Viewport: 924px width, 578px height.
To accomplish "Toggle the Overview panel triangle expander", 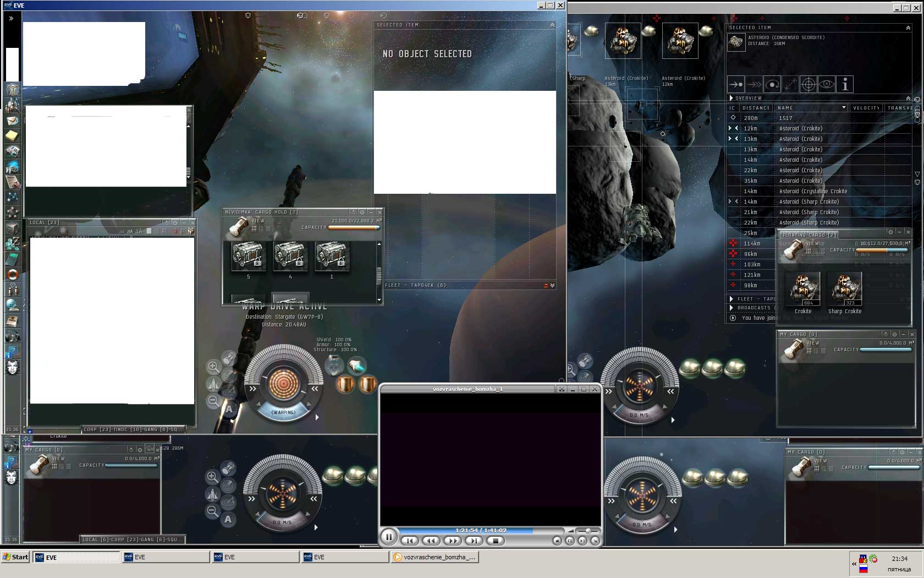I will [731, 98].
